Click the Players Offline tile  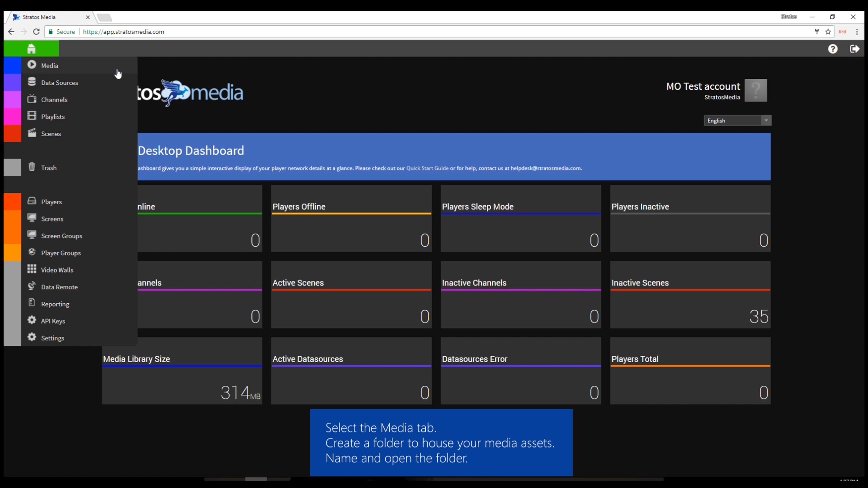click(x=351, y=218)
